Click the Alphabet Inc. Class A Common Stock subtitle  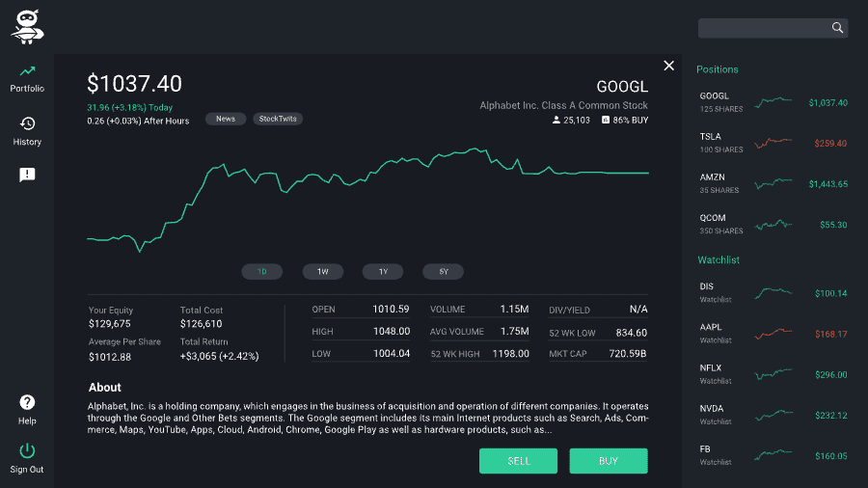click(x=563, y=105)
